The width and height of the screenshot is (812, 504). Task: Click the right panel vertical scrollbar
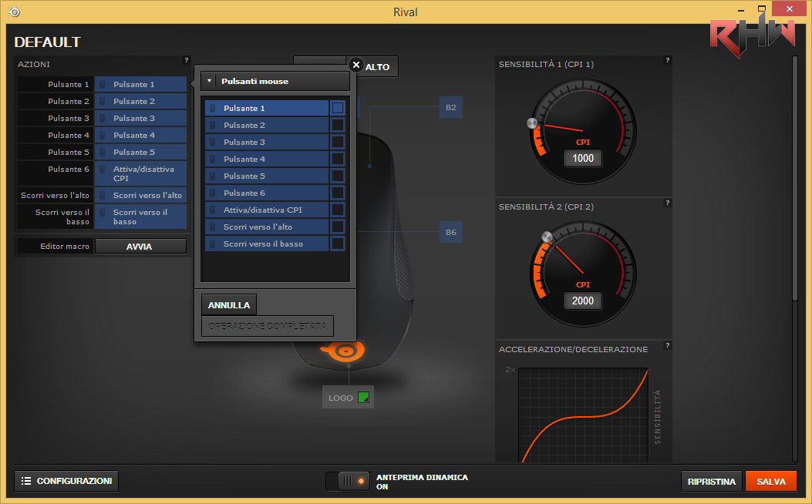pos(795,179)
